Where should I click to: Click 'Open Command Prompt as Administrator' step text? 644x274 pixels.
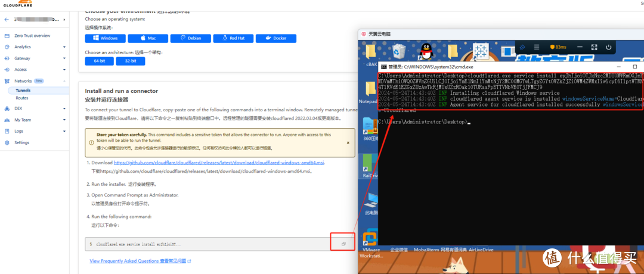[x=135, y=195]
